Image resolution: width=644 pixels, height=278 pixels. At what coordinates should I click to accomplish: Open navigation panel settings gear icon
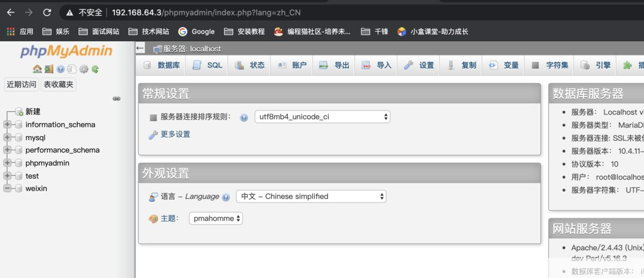click(x=84, y=69)
